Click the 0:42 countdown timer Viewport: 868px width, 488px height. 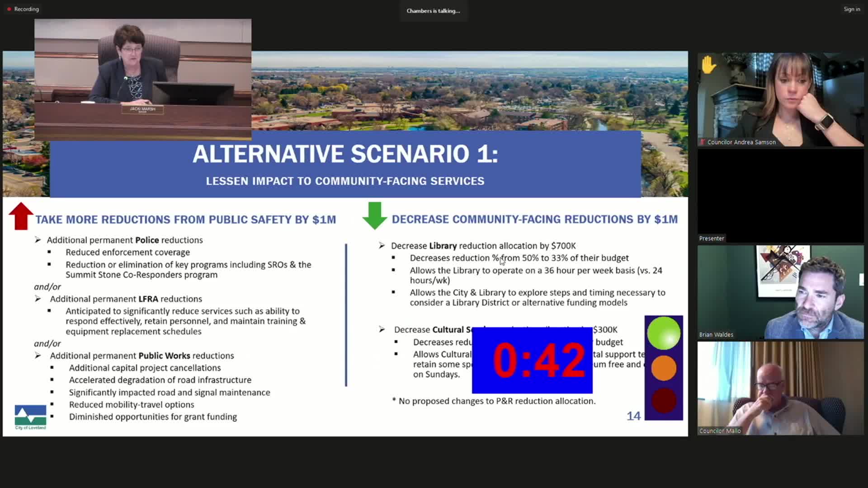(532, 360)
